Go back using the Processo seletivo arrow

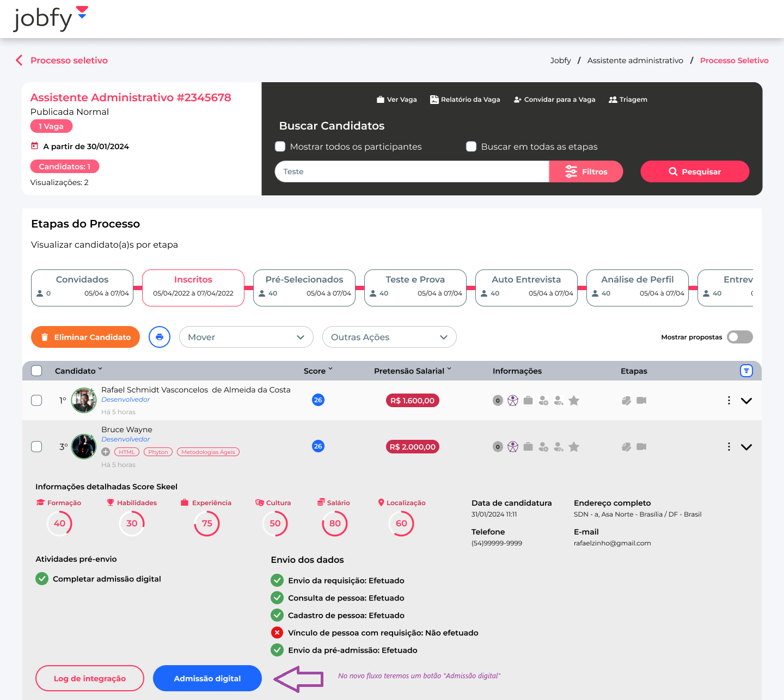click(x=20, y=60)
